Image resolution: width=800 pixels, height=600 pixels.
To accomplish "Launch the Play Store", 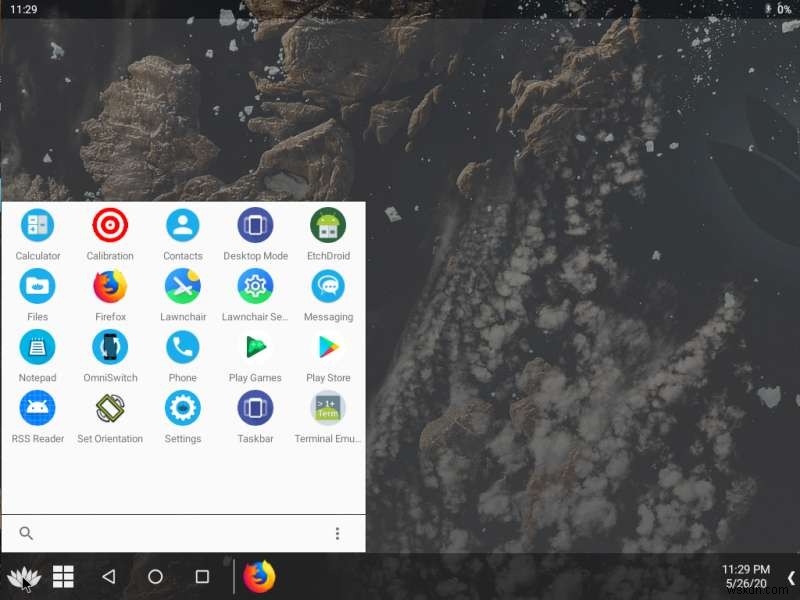I will (328, 348).
